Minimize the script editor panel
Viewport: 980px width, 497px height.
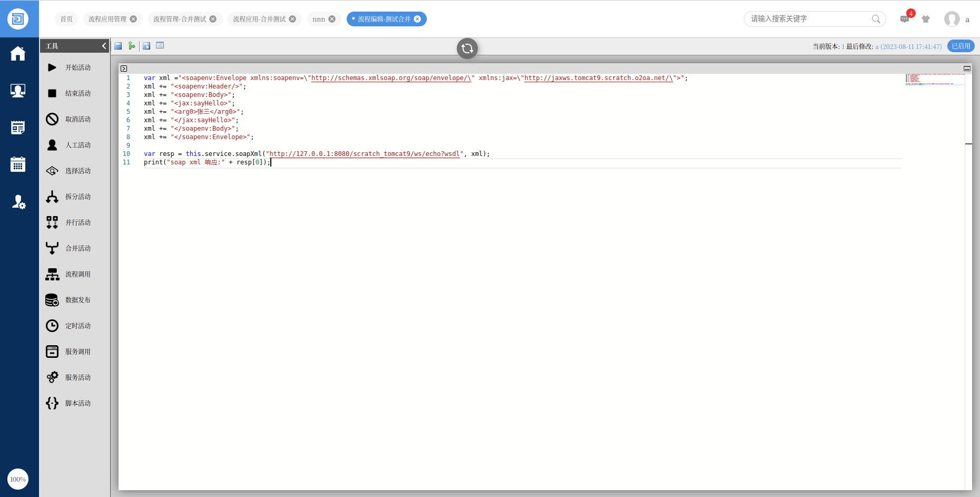[x=967, y=69]
